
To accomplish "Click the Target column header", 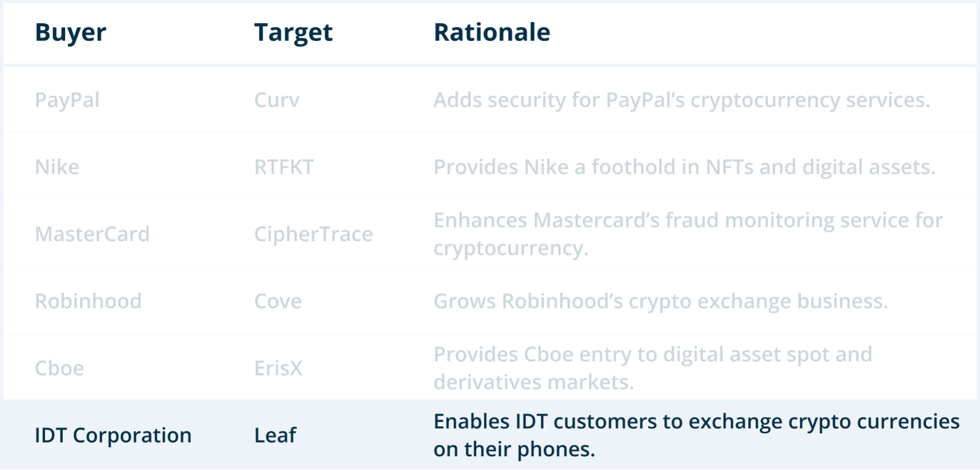I will [293, 33].
